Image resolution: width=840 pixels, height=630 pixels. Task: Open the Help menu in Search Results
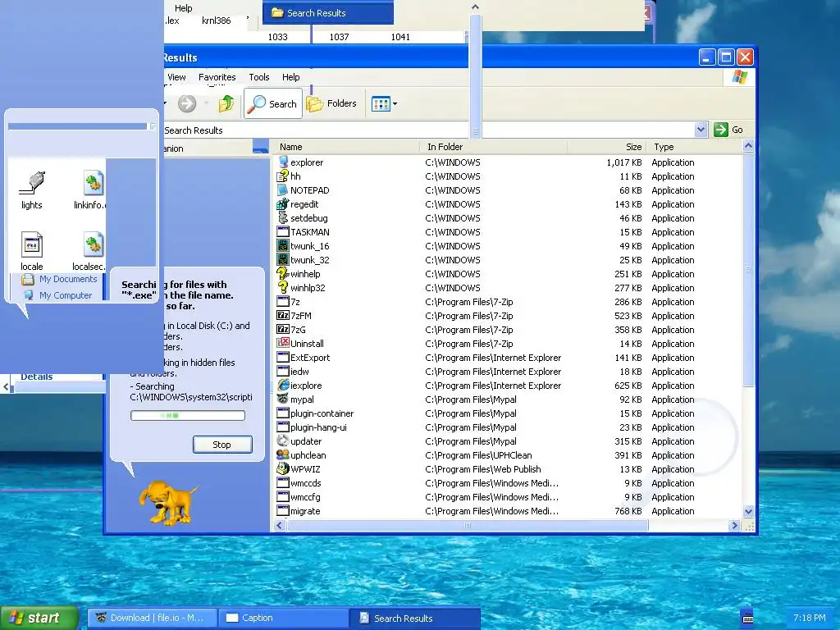coord(291,77)
